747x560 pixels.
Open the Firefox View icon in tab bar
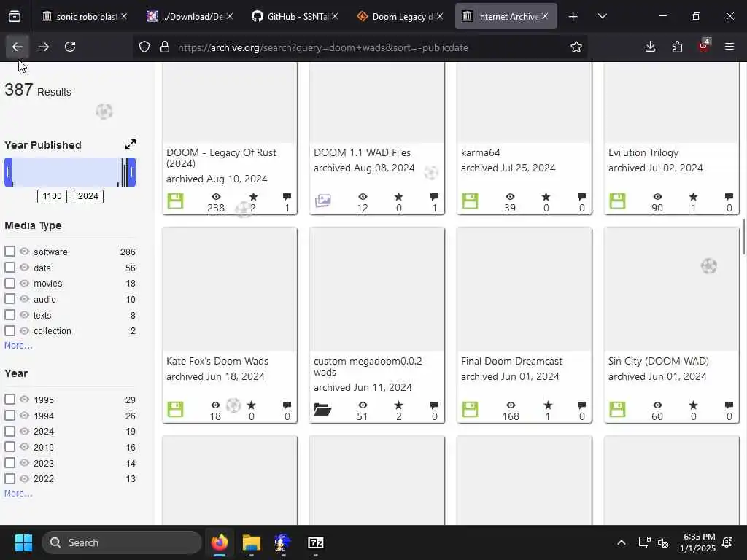coord(15,17)
